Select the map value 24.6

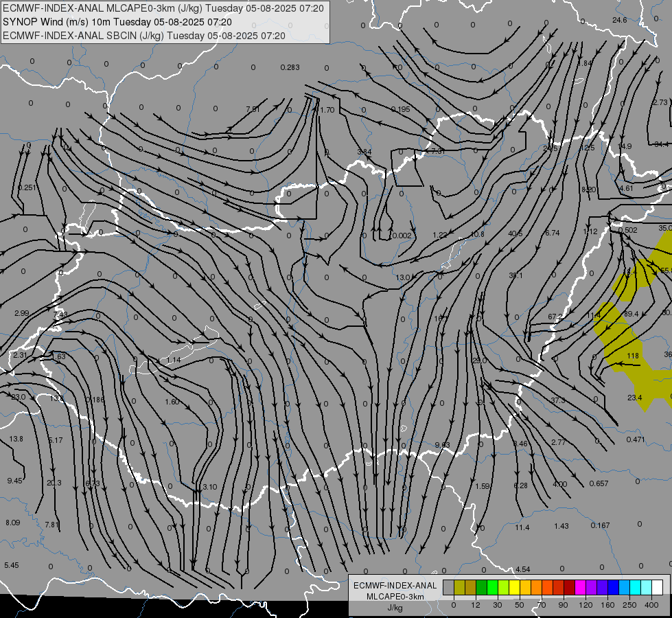[620, 20]
